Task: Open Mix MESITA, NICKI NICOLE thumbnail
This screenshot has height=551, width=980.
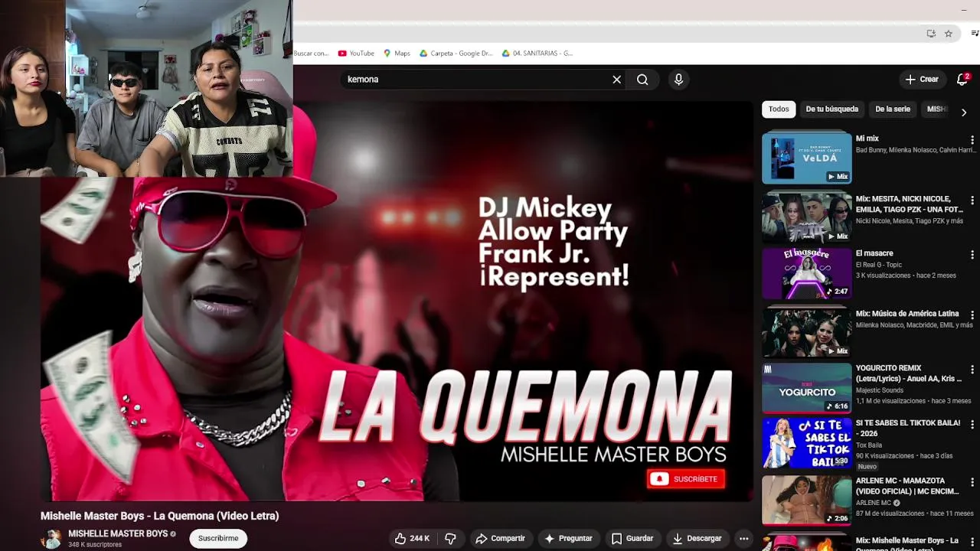Action: click(x=806, y=218)
